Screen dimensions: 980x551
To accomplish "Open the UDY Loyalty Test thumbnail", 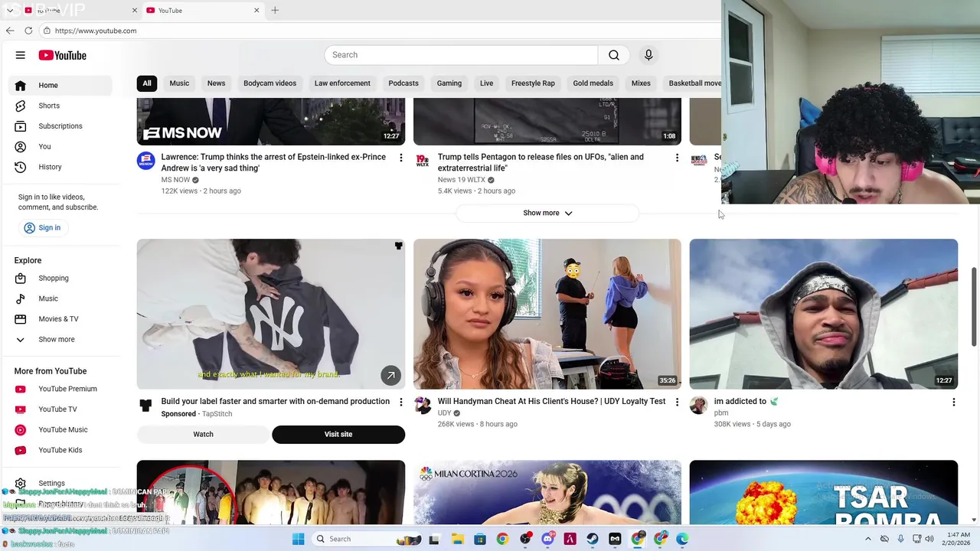I will 547,314.
